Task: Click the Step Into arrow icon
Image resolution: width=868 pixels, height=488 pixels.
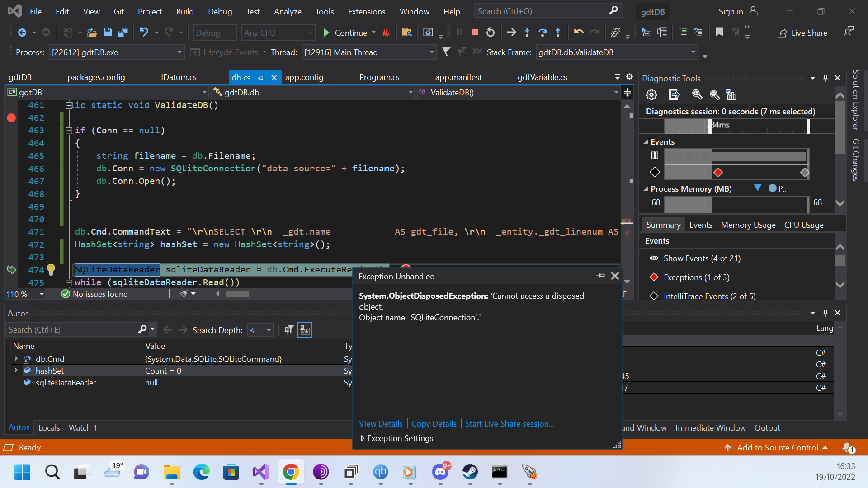Action: pyautogui.click(x=527, y=33)
